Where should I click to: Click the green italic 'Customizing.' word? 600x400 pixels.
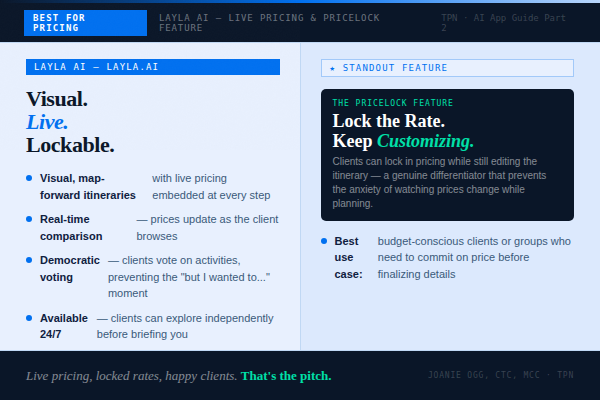pos(425,141)
